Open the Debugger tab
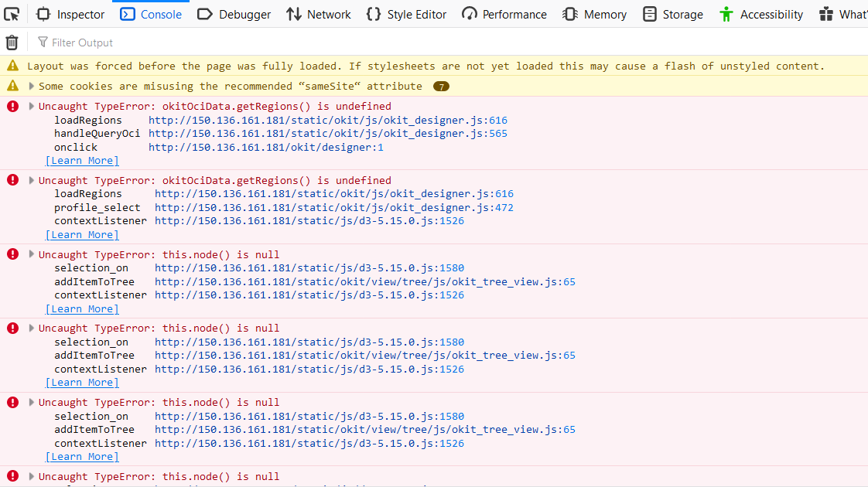The width and height of the screenshot is (868, 487). [x=234, y=15]
